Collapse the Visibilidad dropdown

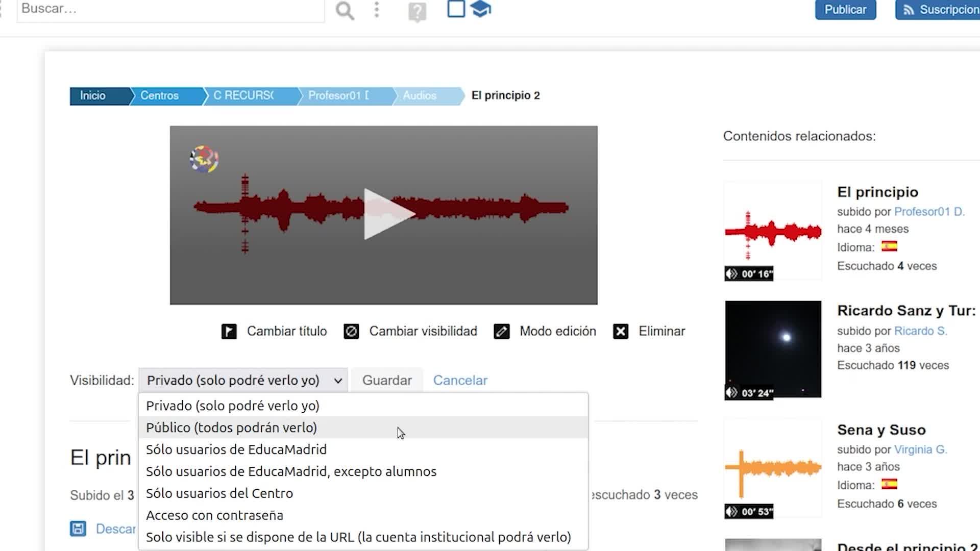[242, 381]
